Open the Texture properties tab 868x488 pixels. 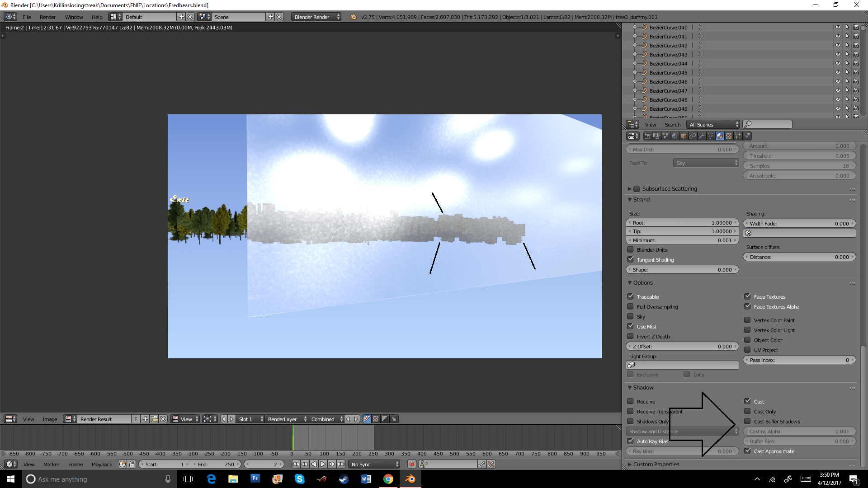[728, 136]
